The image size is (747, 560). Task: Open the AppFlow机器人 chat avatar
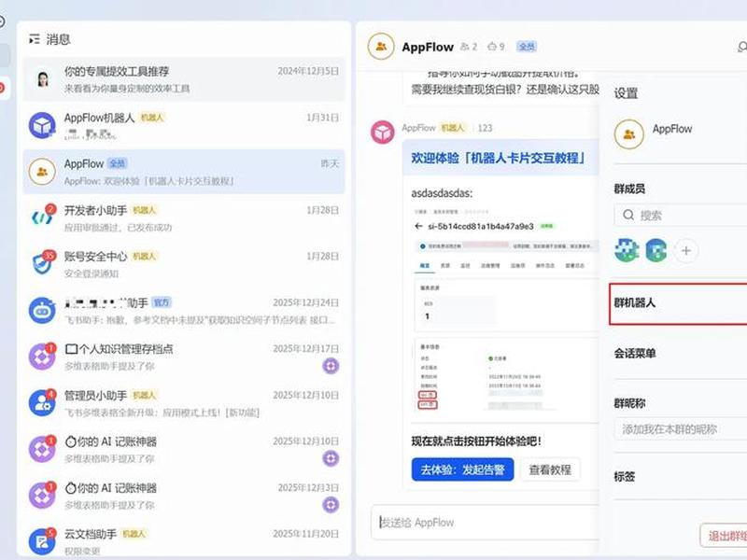[x=42, y=125]
